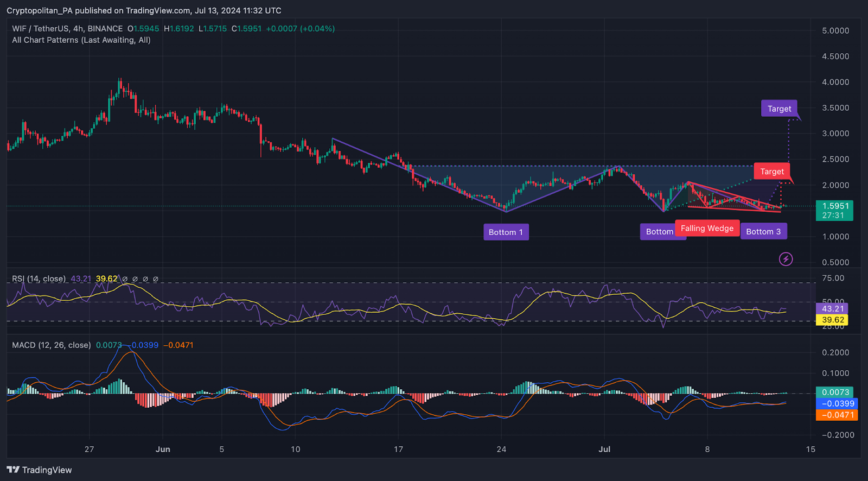
Task: Click the high value H1.6192
Action: pos(178,29)
